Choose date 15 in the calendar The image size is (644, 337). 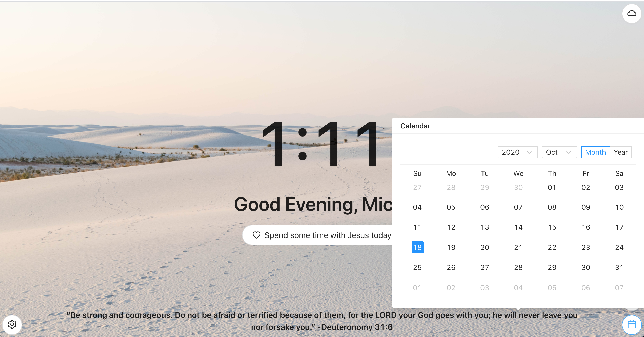tap(552, 227)
